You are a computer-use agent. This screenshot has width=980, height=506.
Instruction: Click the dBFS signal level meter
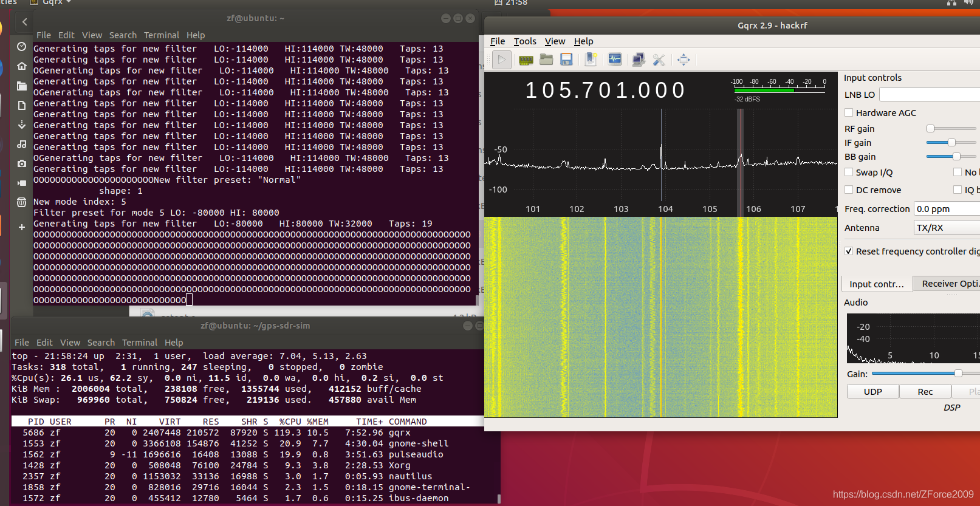click(780, 89)
